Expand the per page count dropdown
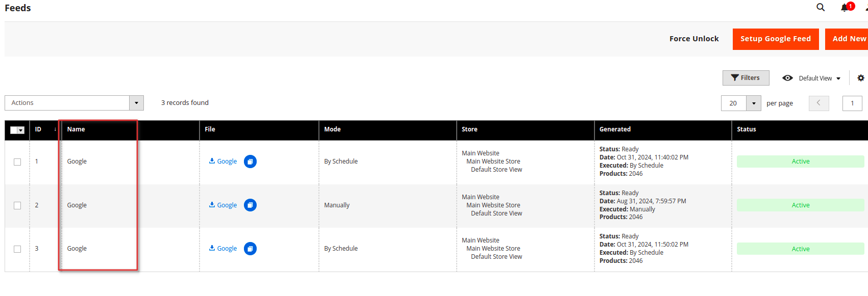The width and height of the screenshot is (868, 296). (x=754, y=103)
